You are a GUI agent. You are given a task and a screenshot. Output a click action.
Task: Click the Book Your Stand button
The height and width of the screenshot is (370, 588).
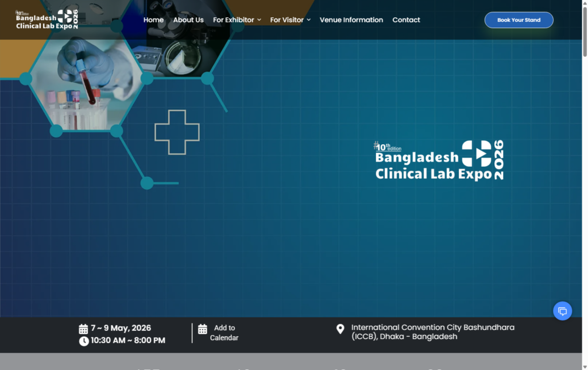519,20
